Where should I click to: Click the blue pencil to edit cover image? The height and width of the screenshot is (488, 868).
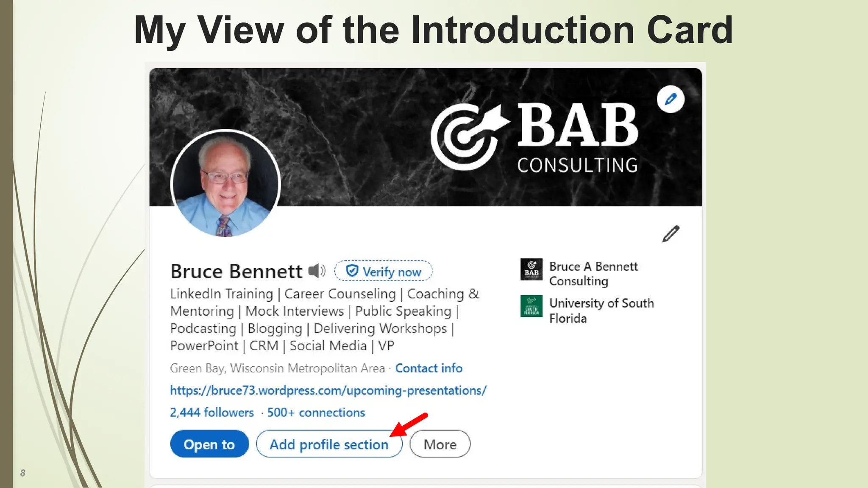tap(670, 100)
